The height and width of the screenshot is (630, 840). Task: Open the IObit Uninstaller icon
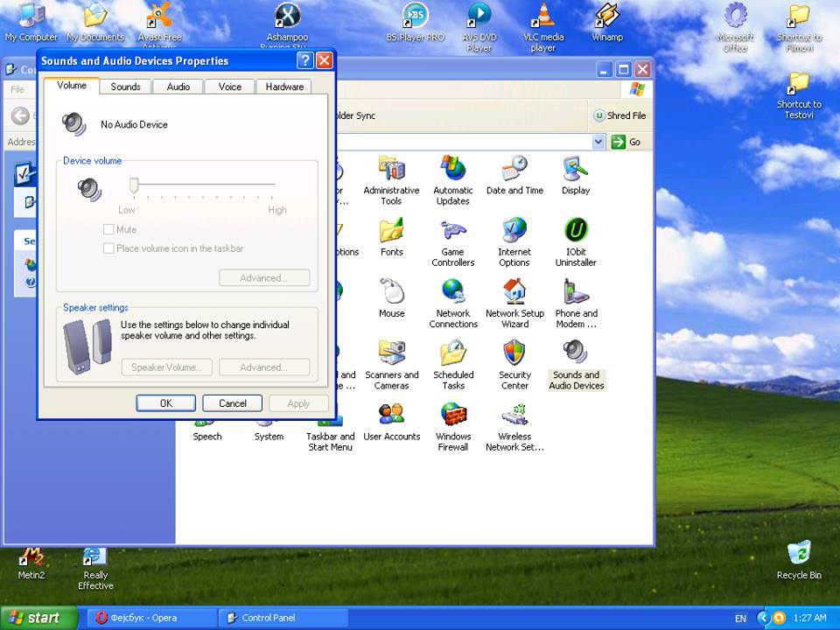[576, 232]
